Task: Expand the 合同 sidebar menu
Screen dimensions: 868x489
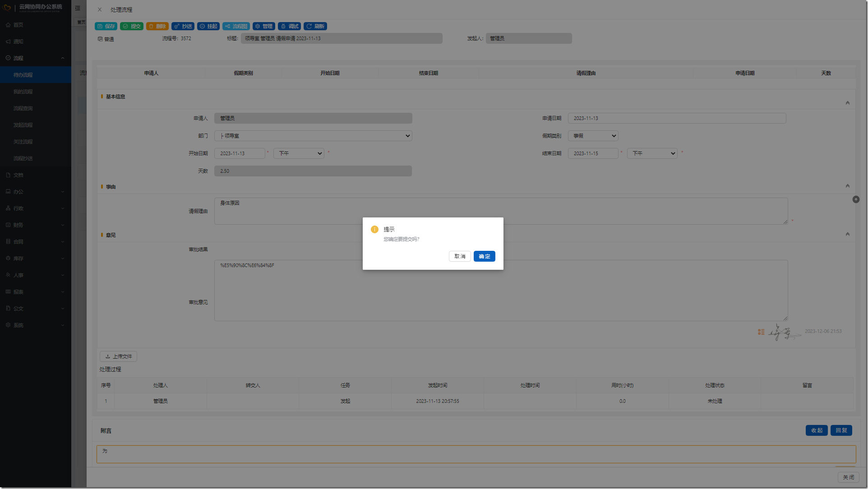Action: 36,242
